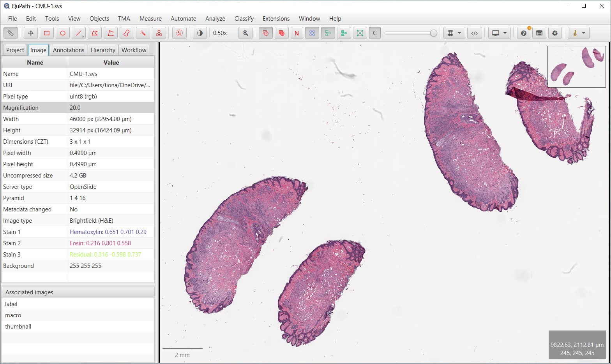The width and height of the screenshot is (611, 364).
Task: Select the Points counting tool
Action: coord(159,33)
